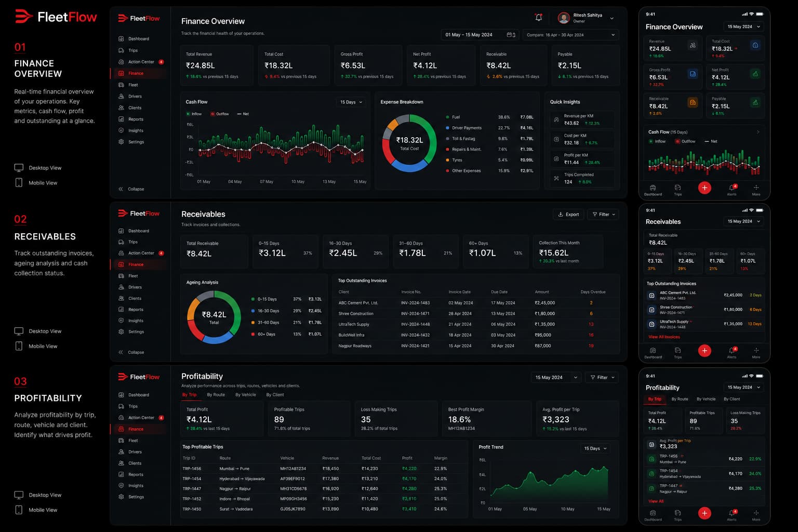Click Trips icon in desktop Receivables sidebar
The image size is (798, 532).
click(121, 242)
